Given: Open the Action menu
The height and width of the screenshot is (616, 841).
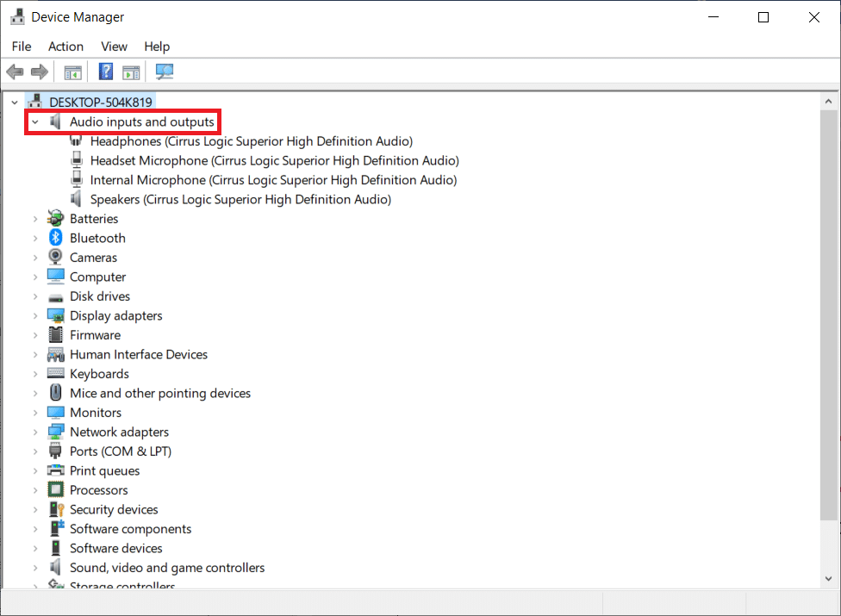Looking at the screenshot, I should pyautogui.click(x=66, y=47).
